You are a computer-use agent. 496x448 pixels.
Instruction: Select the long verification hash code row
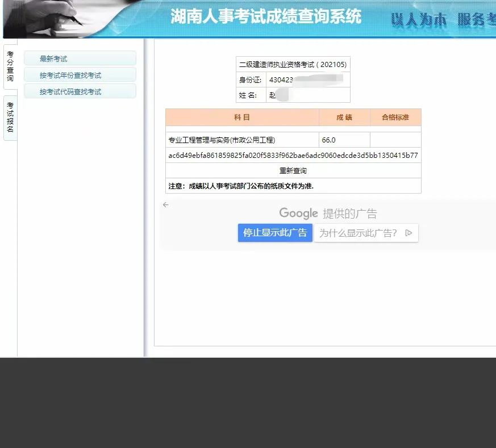click(x=293, y=155)
